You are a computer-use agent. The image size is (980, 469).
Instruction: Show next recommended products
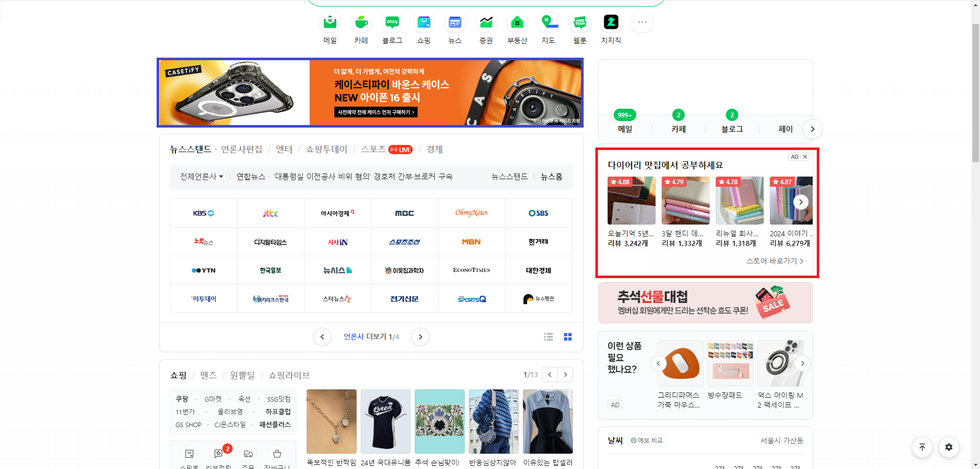point(802,363)
